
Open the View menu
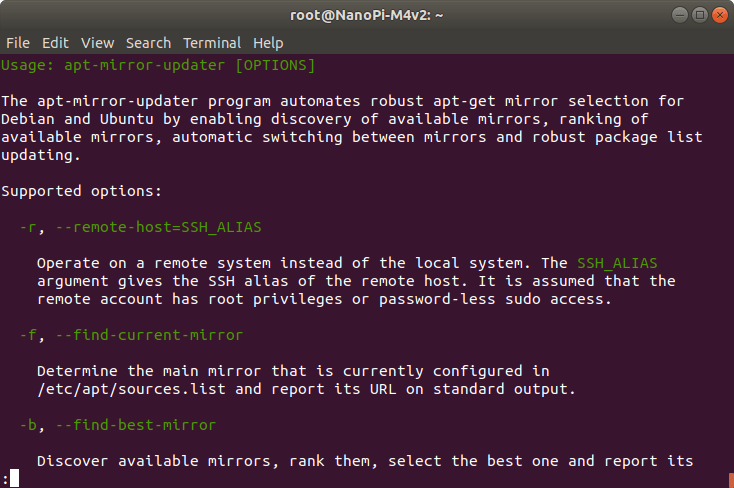click(x=97, y=43)
